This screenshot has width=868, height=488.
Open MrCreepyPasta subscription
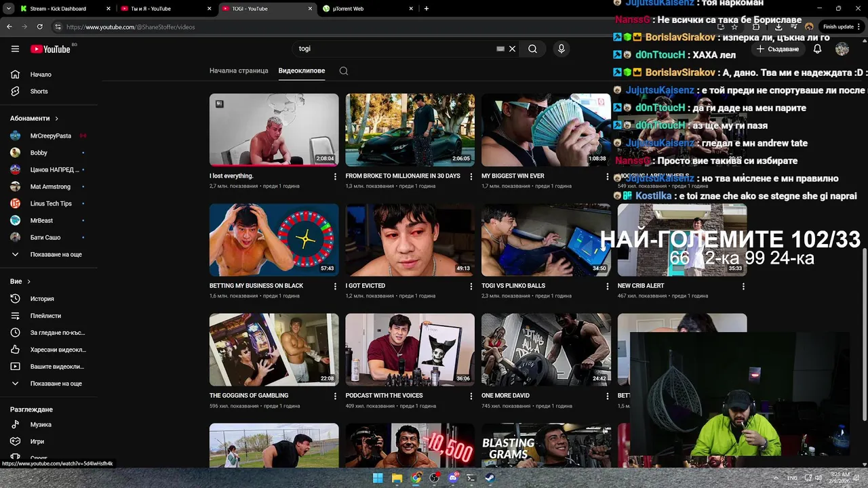[49, 136]
